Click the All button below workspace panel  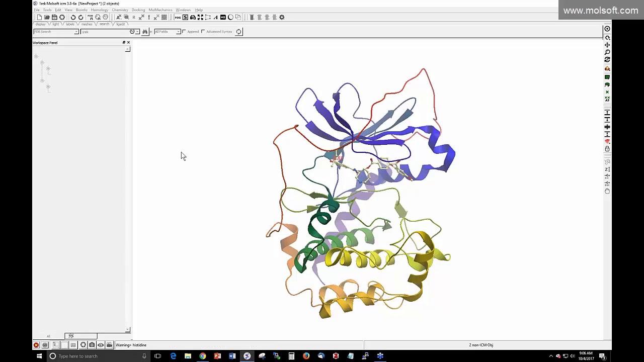pos(48,336)
